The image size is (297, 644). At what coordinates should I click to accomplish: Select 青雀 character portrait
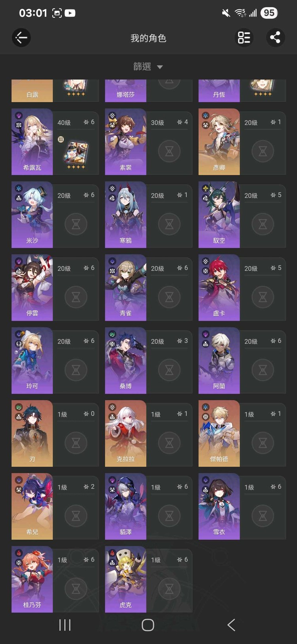point(126,287)
